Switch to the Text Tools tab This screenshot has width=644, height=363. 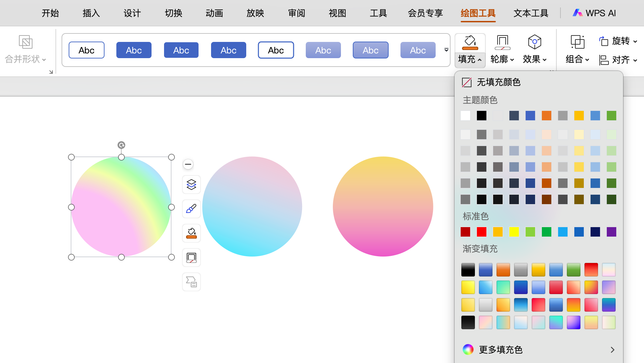click(x=531, y=13)
